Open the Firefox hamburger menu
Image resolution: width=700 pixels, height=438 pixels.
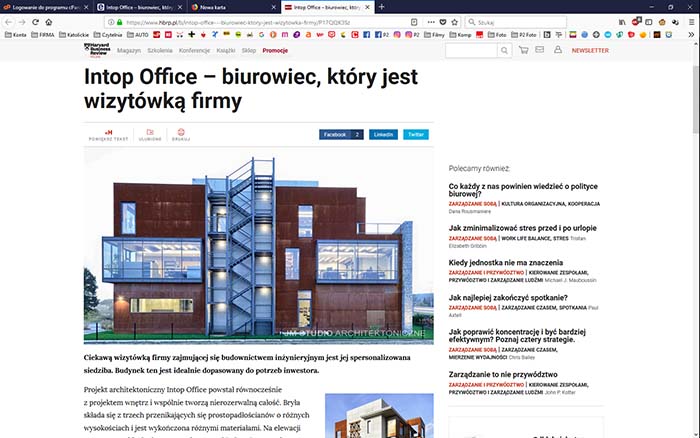pyautogui.click(x=692, y=22)
